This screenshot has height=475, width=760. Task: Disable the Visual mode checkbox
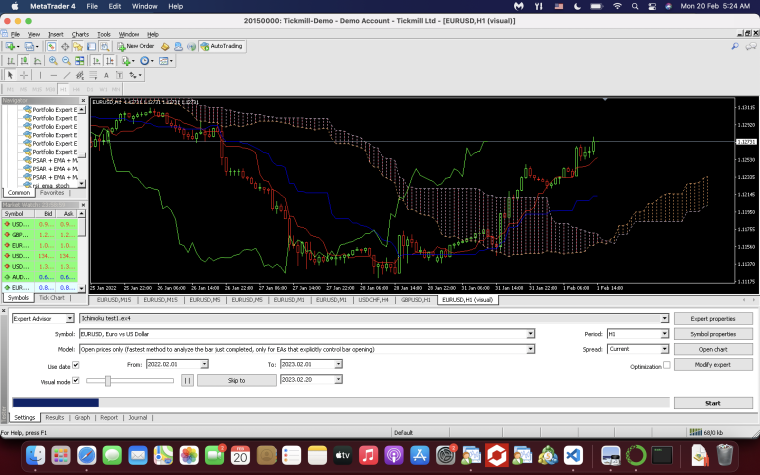click(x=76, y=381)
